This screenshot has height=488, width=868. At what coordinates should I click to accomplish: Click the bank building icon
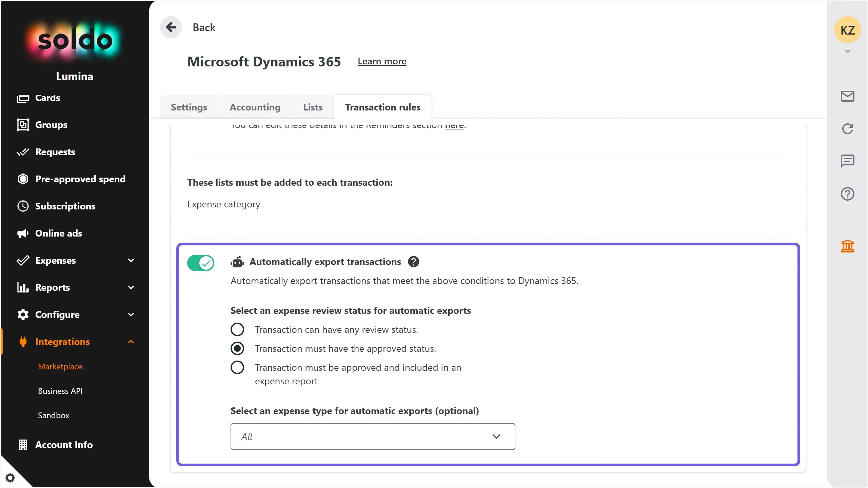click(847, 246)
